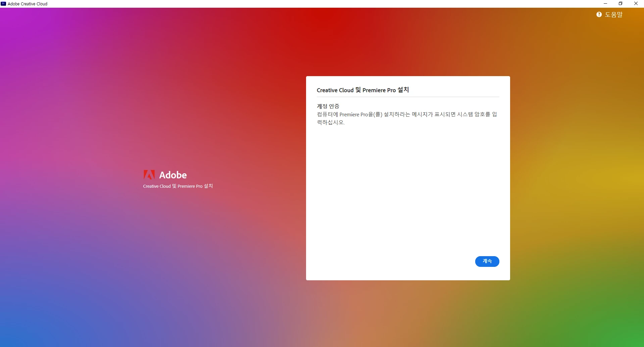Click the system password instruction paragraph
The width and height of the screenshot is (644, 347).
[x=407, y=118]
